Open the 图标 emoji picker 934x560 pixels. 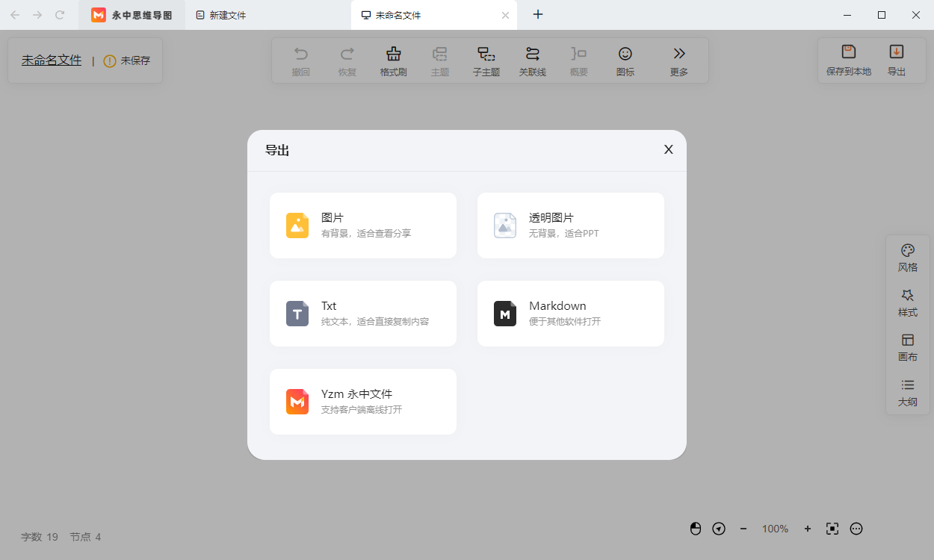625,60
